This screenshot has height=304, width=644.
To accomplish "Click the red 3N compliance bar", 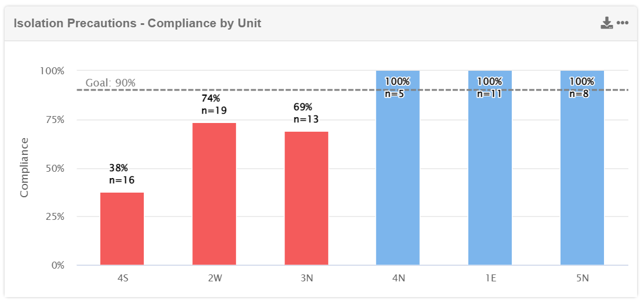I will coord(306,198).
